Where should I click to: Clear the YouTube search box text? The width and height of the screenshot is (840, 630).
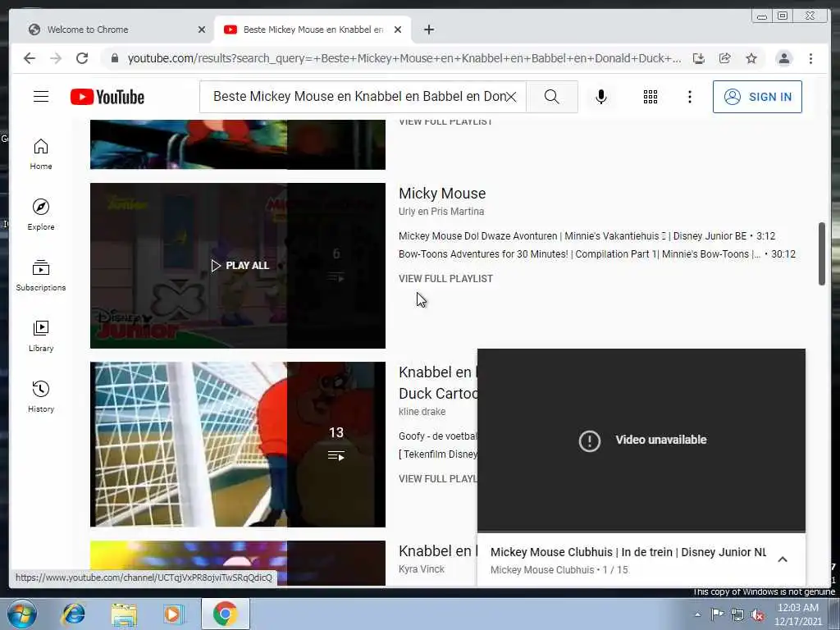[512, 97]
